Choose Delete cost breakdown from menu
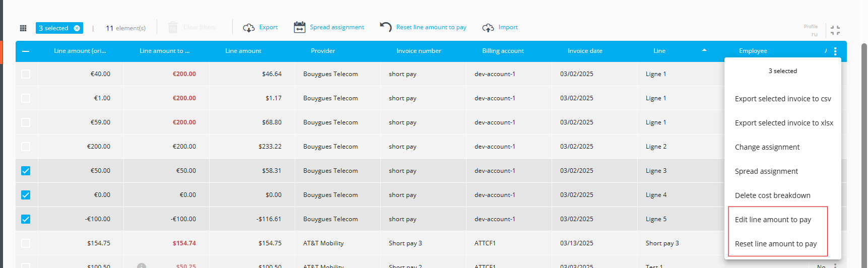Viewport: 868px width, 268px height. [772, 195]
